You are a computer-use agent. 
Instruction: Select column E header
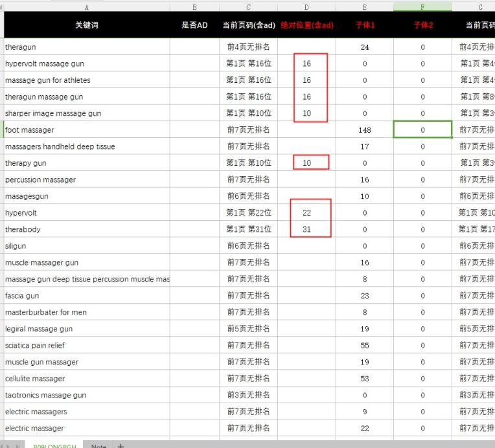click(x=365, y=7)
